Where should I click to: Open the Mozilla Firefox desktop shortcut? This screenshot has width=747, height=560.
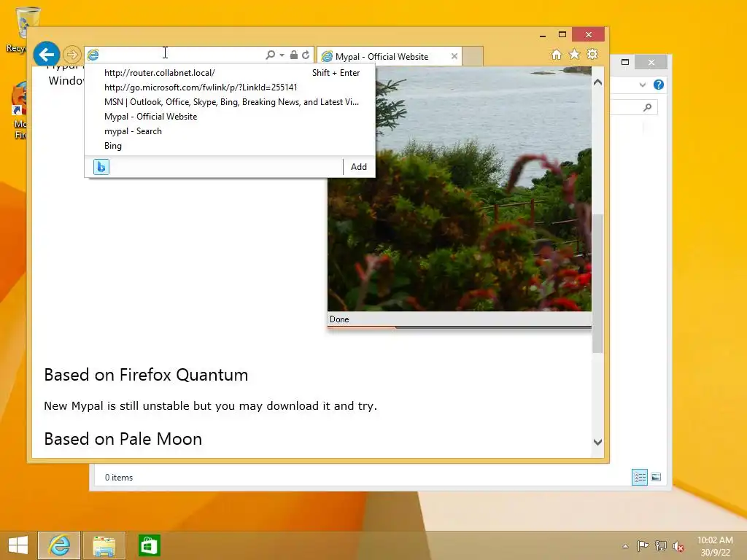click(20, 111)
